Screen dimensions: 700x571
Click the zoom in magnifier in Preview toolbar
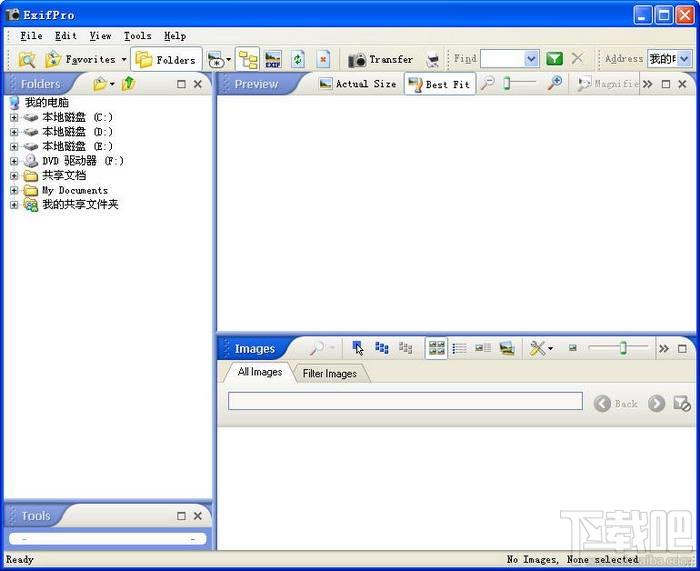pos(555,83)
